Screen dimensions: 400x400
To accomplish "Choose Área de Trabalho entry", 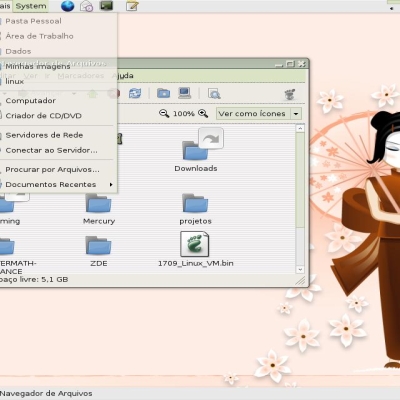I will tap(39, 36).
